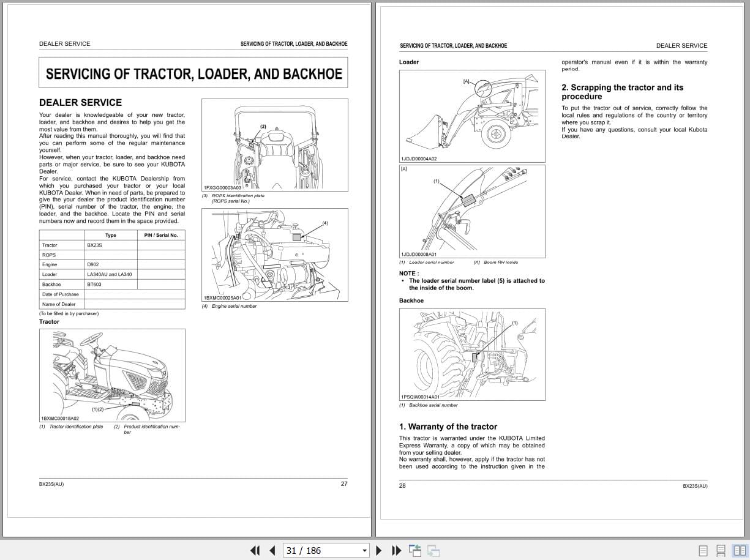This screenshot has height=560, width=750.
Task: Click the ROPS identification plate diagram
Action: pyautogui.click(x=274, y=144)
